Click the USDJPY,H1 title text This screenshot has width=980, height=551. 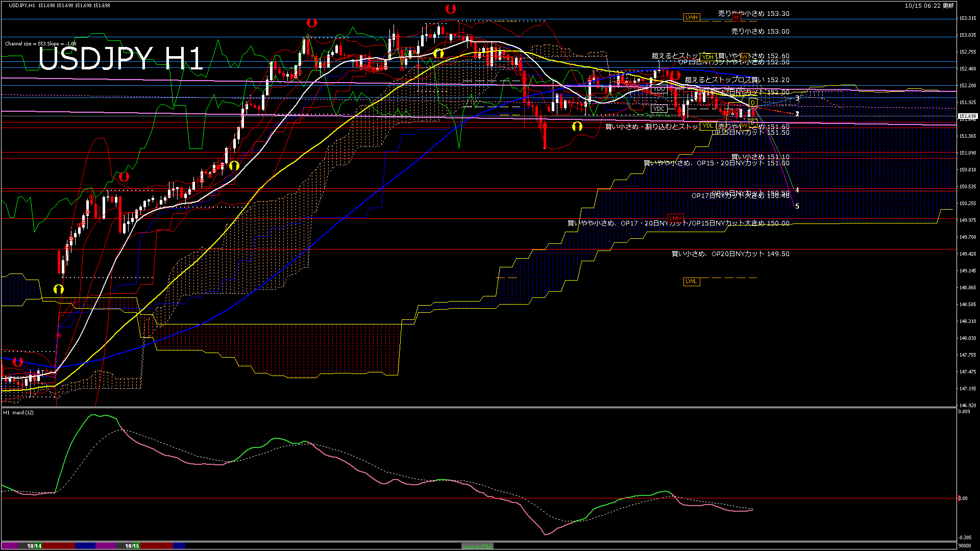(22, 5)
